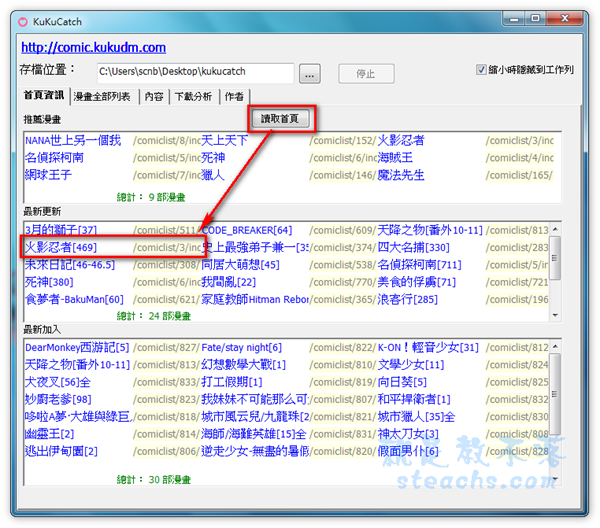The height and width of the screenshot is (528, 600).
Task: Click the KuKuCatch title bar app icon
Action: pyautogui.click(x=23, y=22)
